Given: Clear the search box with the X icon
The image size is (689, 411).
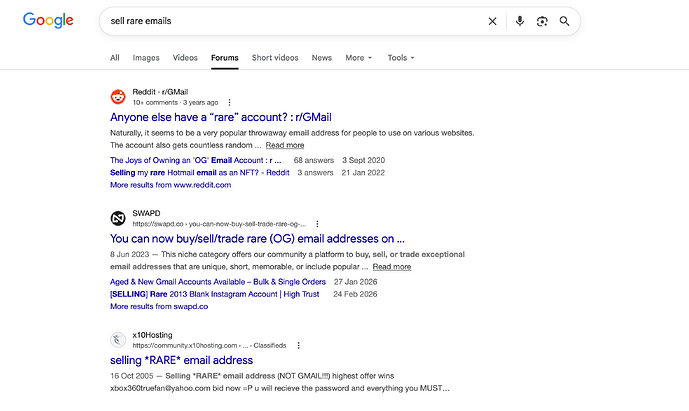Looking at the screenshot, I should tap(492, 21).
